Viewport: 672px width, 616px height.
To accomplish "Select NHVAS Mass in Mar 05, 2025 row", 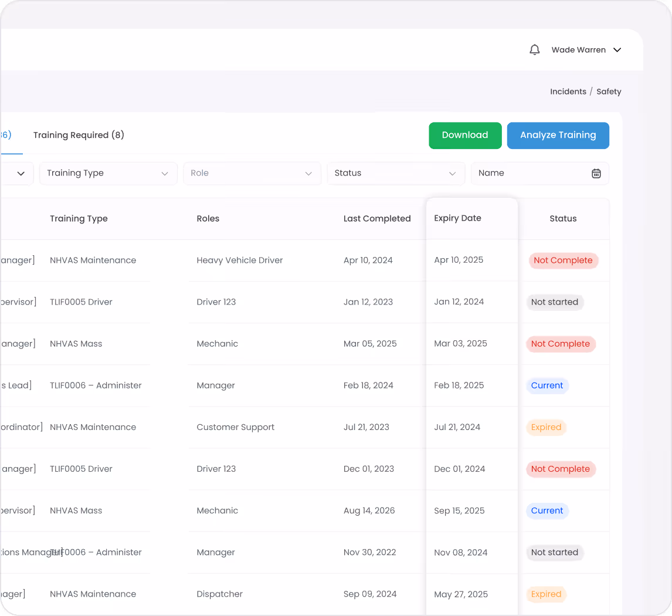I will pos(76,344).
